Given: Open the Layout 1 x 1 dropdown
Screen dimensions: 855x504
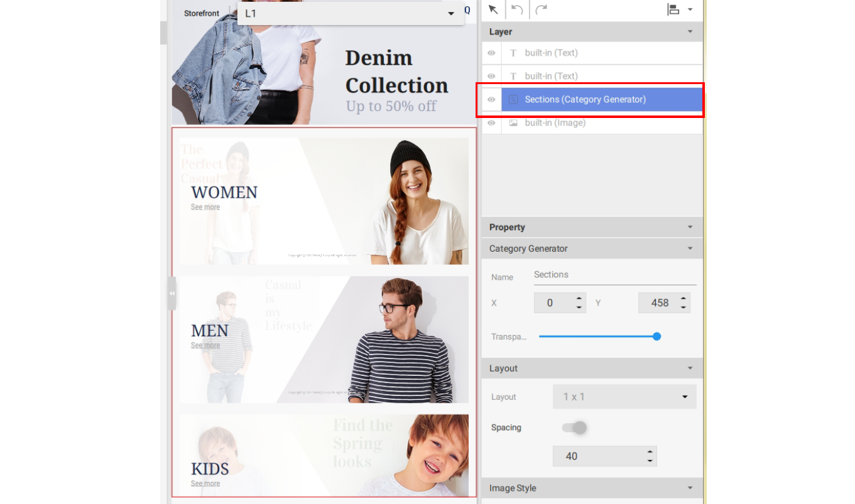Looking at the screenshot, I should click(x=624, y=397).
